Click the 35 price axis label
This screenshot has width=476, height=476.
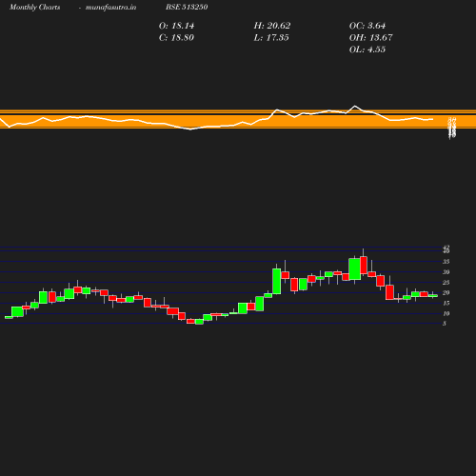[x=446, y=262]
